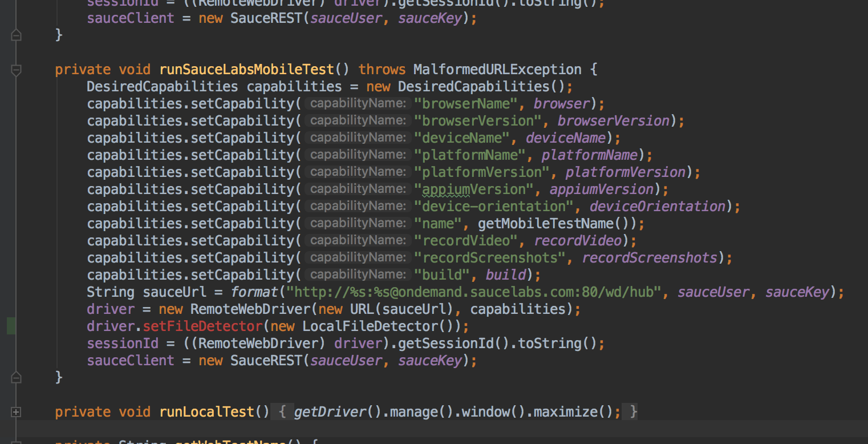Click the capabilityName hint in the "deviceName" row
The image size is (868, 444).
click(x=358, y=138)
